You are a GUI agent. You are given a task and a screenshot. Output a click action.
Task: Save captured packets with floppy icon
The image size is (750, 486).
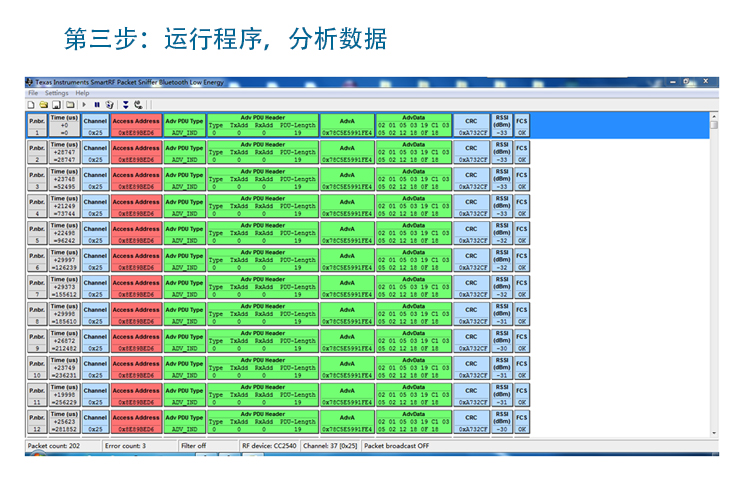(56, 105)
